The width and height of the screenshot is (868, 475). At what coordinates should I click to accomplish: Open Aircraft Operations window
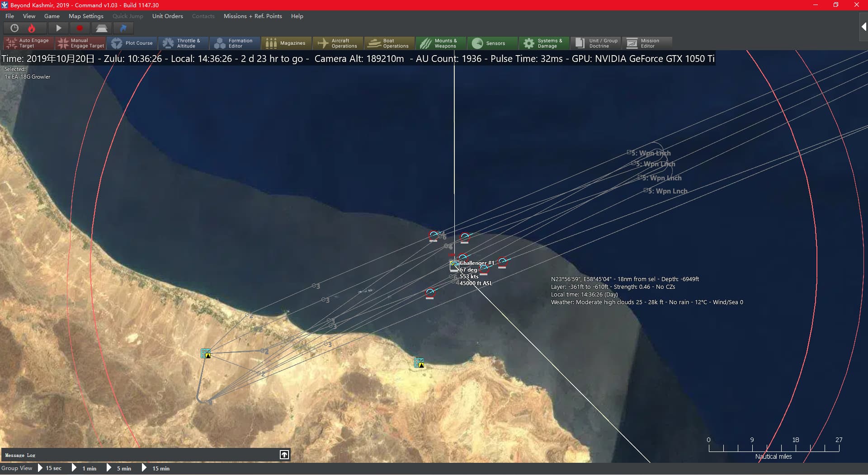tap(338, 43)
